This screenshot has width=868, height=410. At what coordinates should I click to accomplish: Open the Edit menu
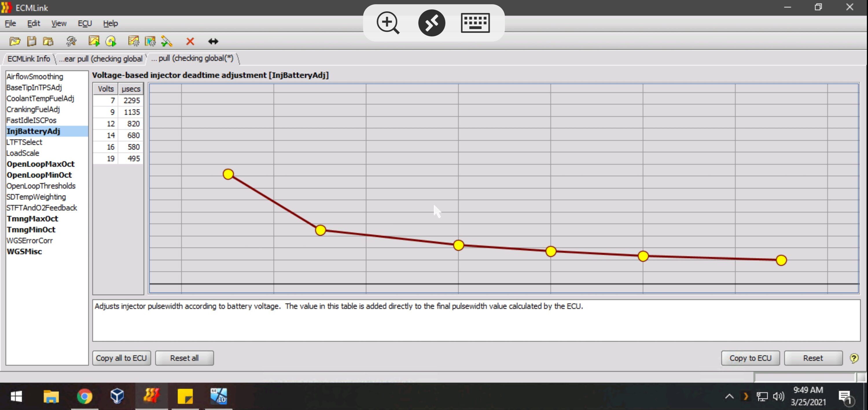(x=33, y=23)
